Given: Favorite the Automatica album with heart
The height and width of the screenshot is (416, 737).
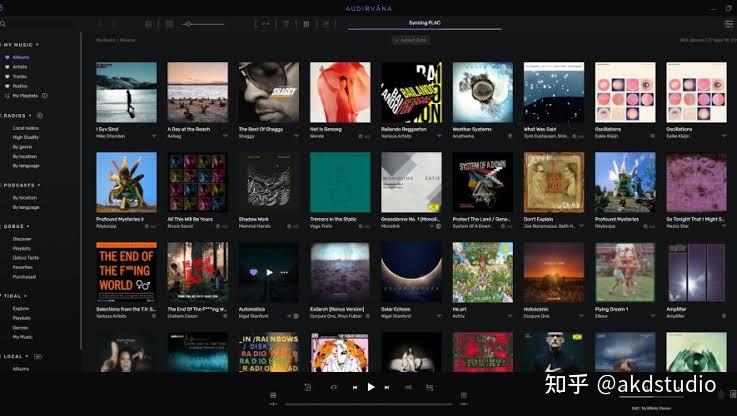Looking at the screenshot, I should 253,272.
